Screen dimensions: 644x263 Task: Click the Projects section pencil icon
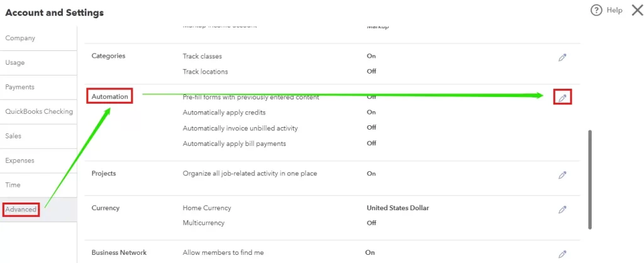coord(562,175)
